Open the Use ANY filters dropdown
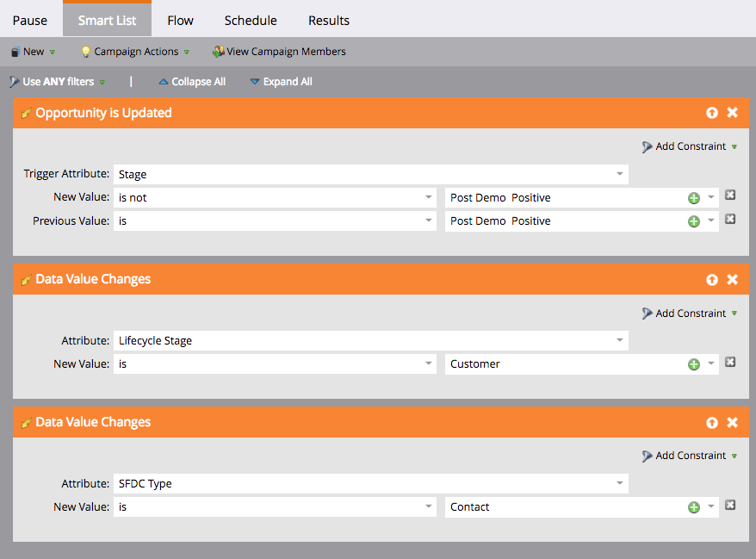756x559 pixels. 59,82
